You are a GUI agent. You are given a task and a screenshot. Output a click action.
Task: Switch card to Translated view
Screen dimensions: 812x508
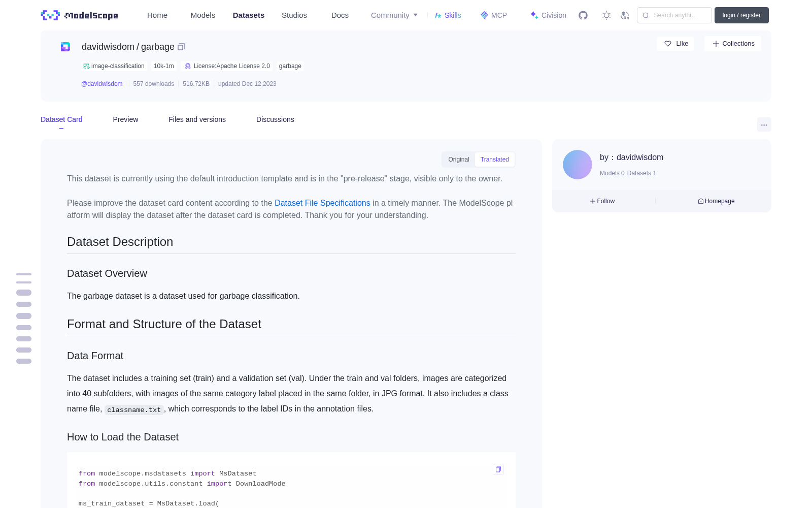tap(494, 160)
